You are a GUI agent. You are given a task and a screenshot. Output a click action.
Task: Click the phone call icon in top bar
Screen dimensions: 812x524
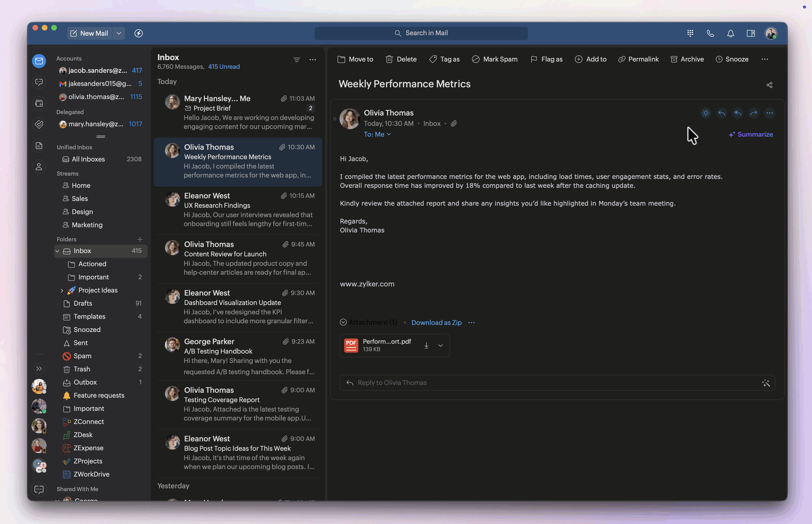pos(710,33)
